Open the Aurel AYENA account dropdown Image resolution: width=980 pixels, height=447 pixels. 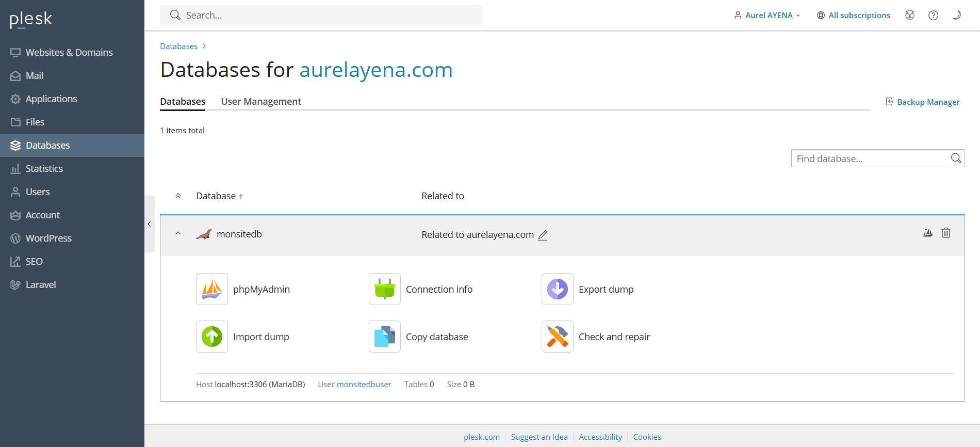pos(767,15)
